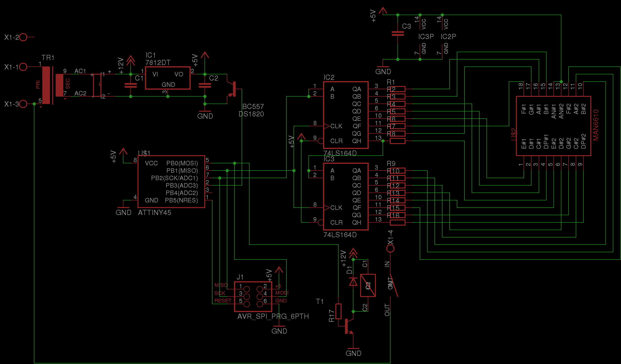The width and height of the screenshot is (621, 364).
Task: Select the D1 diode symbol
Action: (353, 282)
